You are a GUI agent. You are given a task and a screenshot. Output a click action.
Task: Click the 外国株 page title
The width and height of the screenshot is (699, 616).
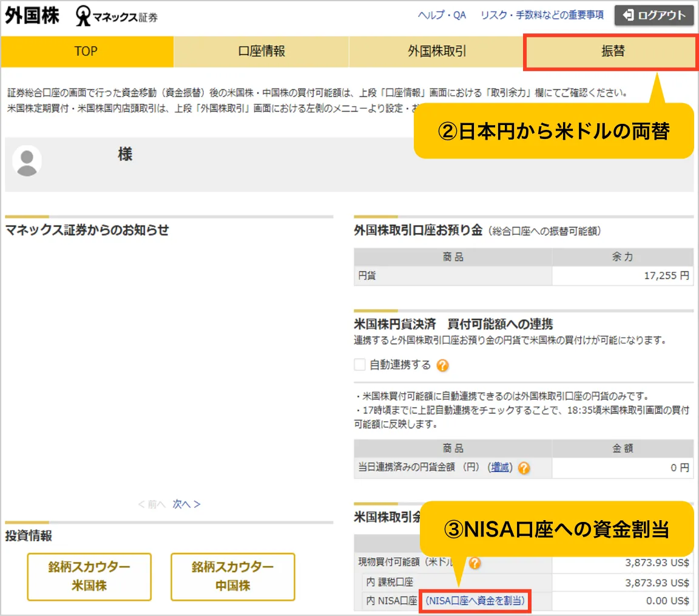click(32, 16)
